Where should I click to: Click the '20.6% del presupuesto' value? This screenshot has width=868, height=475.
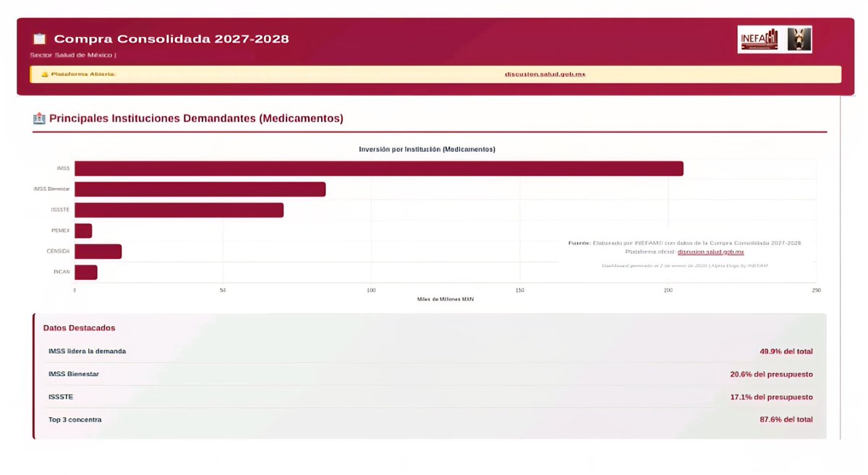(x=772, y=375)
